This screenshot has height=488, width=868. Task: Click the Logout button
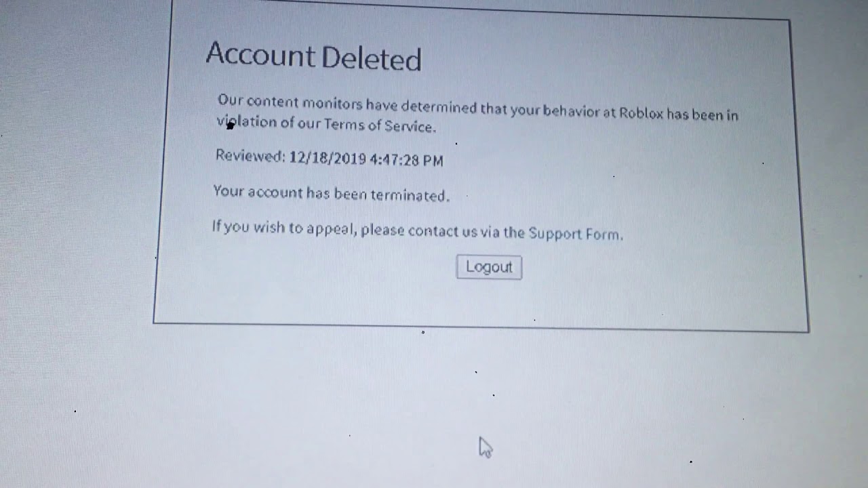489,267
